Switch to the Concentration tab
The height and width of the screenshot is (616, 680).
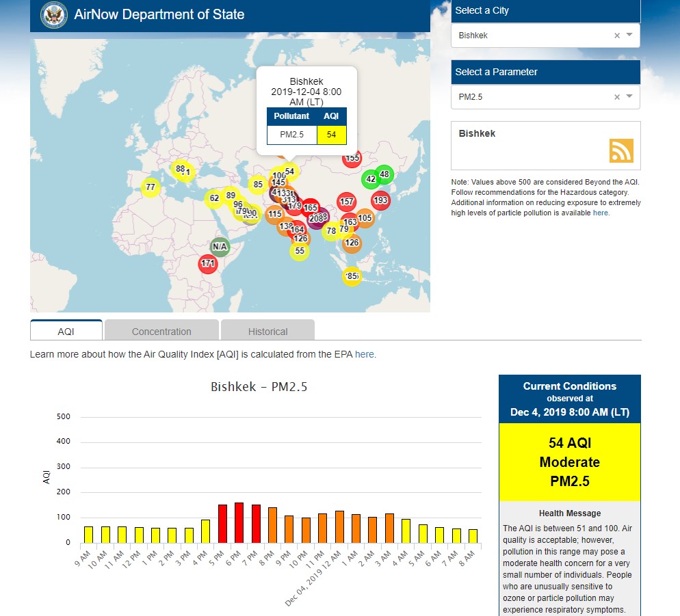[x=161, y=331]
